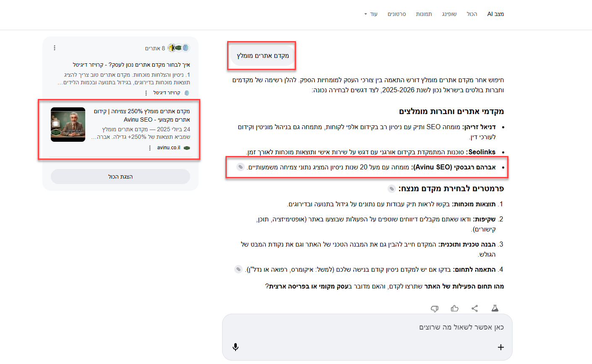Screen dimensions: 592x364
Task: Click the avinu.co.il domain link
Action: (169, 148)
